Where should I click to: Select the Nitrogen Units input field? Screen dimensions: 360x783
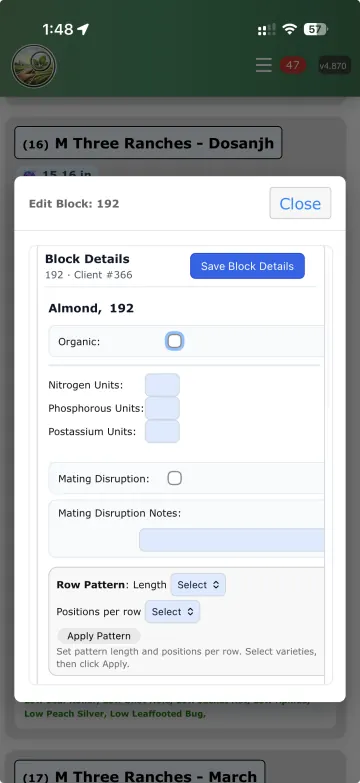coord(162,385)
